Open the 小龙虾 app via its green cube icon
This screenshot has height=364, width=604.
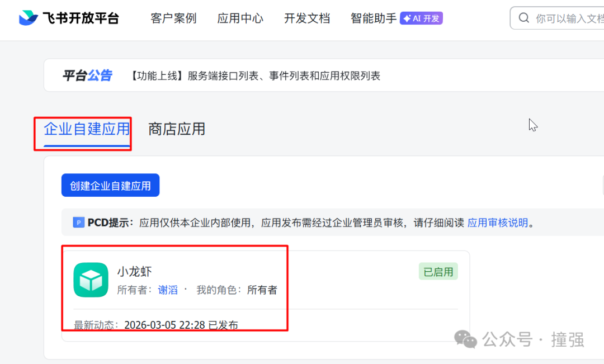click(x=91, y=280)
